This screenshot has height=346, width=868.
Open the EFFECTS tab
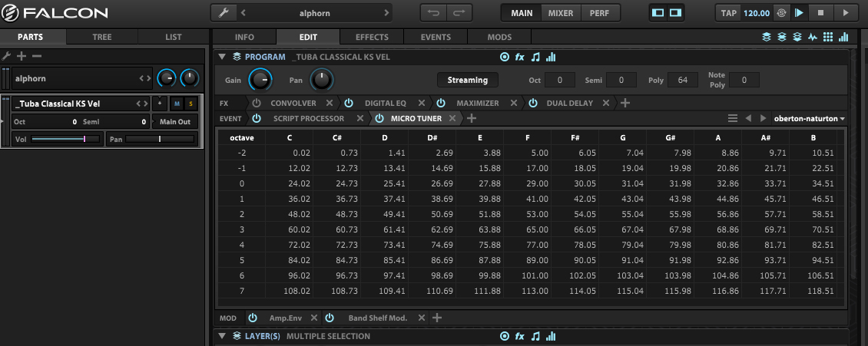[372, 37]
